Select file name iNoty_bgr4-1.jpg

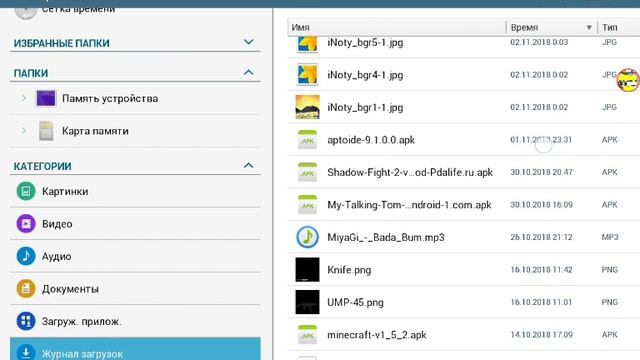pos(365,75)
